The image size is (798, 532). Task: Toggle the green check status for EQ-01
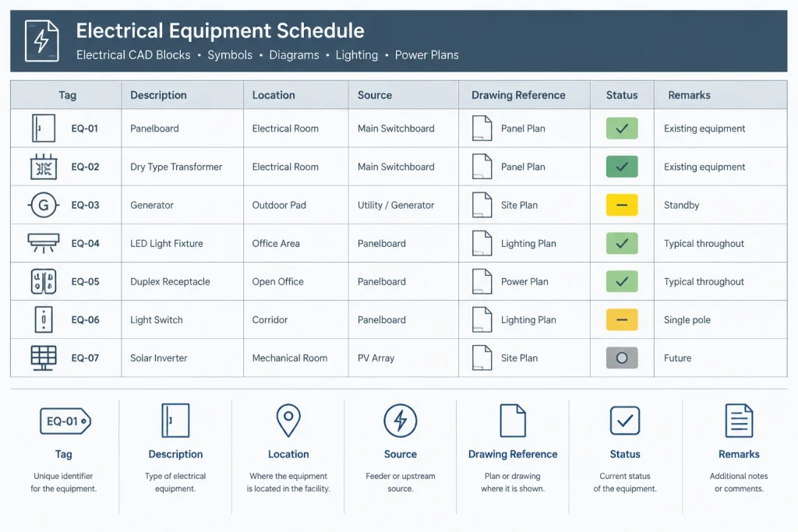pos(622,129)
